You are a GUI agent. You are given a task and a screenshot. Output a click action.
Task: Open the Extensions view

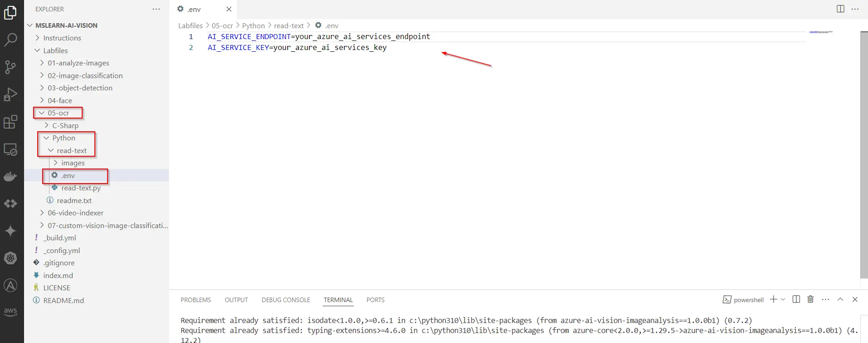click(x=10, y=122)
